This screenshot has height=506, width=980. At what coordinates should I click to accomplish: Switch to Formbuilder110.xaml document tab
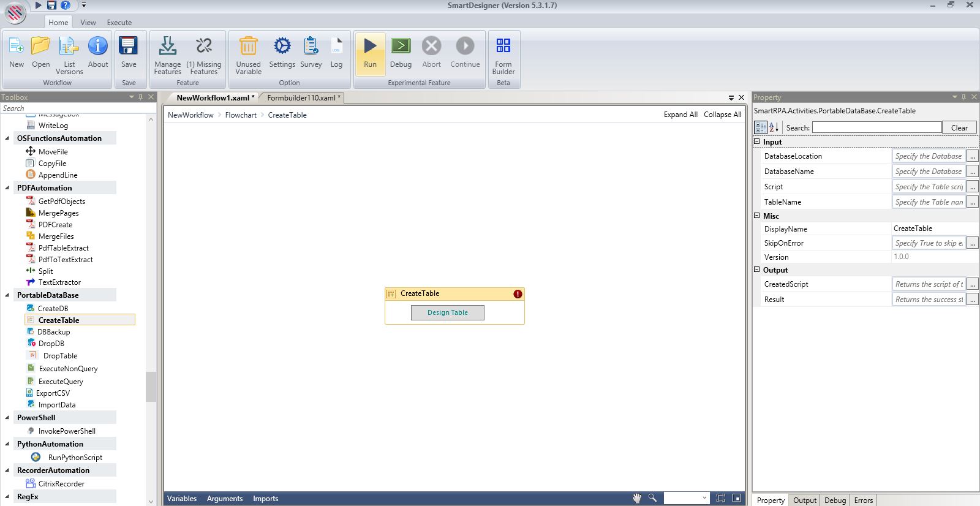click(x=301, y=97)
